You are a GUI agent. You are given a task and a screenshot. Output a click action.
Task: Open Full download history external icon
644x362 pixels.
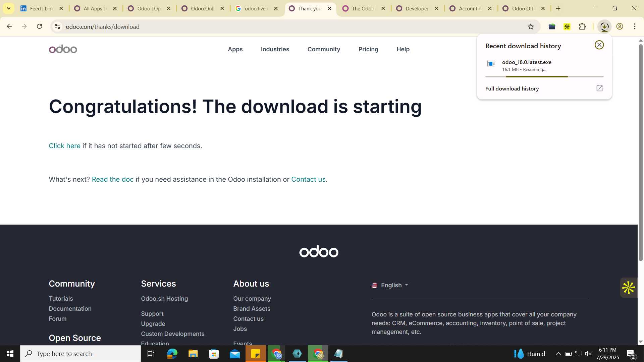coord(599,88)
